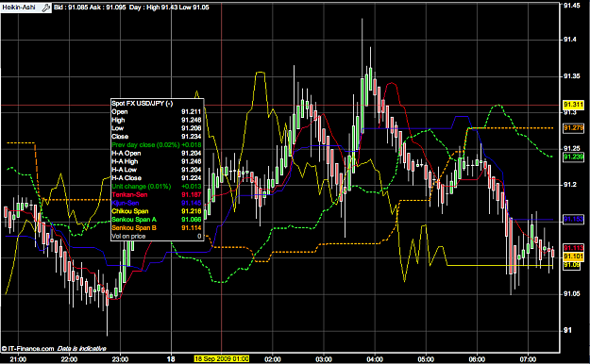Click the 91.05 price axis label
Viewport: 590px width, 364px height.
[572, 293]
